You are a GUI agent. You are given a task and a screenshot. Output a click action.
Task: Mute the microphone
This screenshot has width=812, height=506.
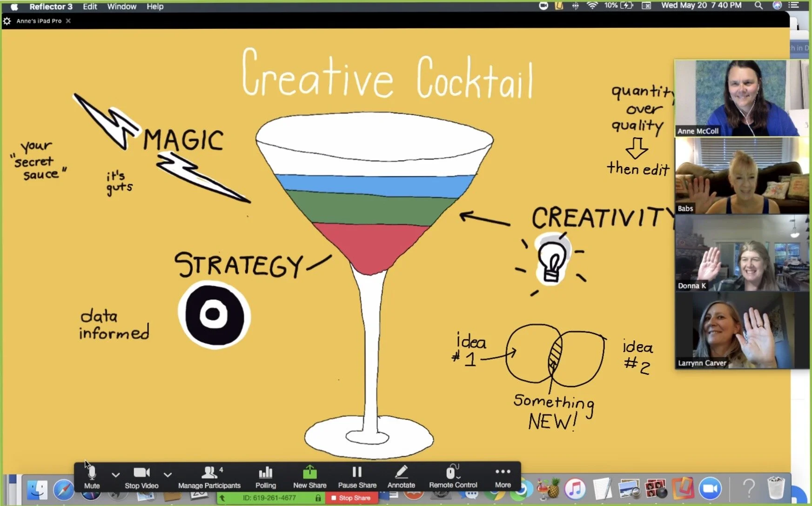92,477
